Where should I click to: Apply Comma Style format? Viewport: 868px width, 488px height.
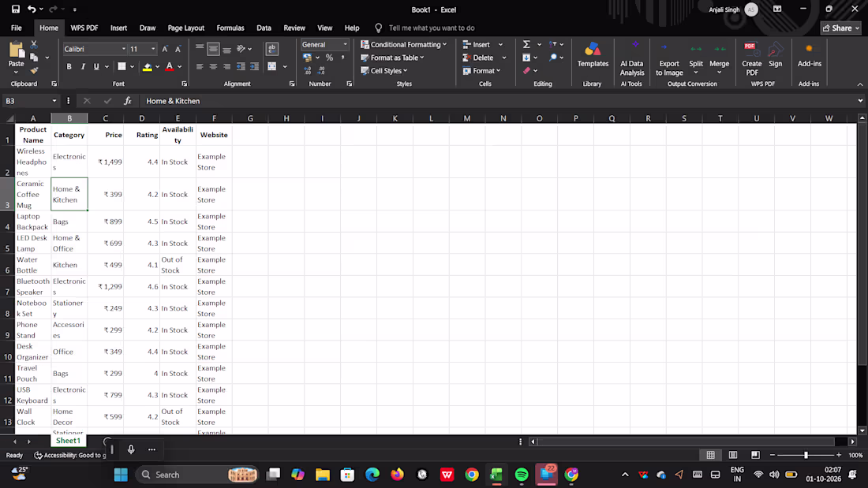click(342, 58)
